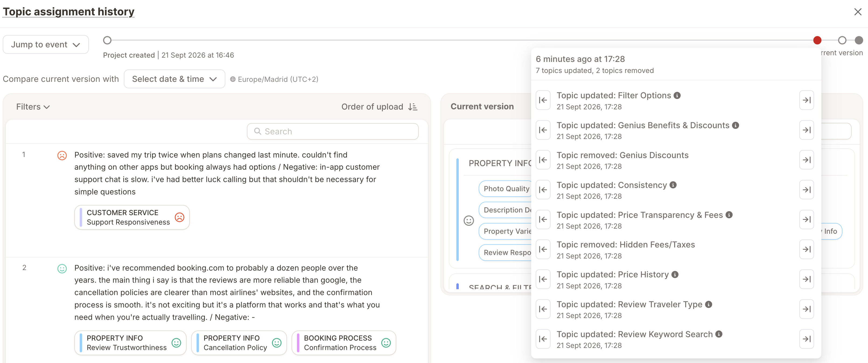Show info icon next to Price History
This screenshot has width=868, height=363.
675,274
